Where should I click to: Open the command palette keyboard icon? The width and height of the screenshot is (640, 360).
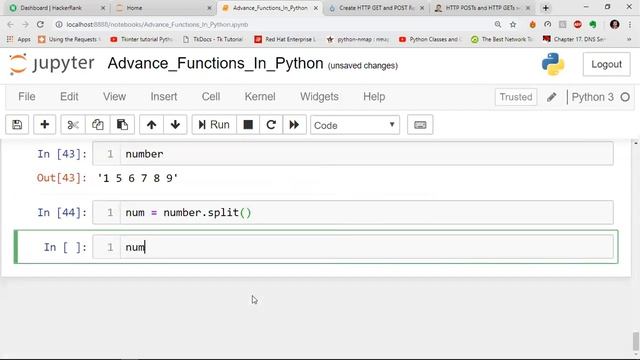point(420,125)
